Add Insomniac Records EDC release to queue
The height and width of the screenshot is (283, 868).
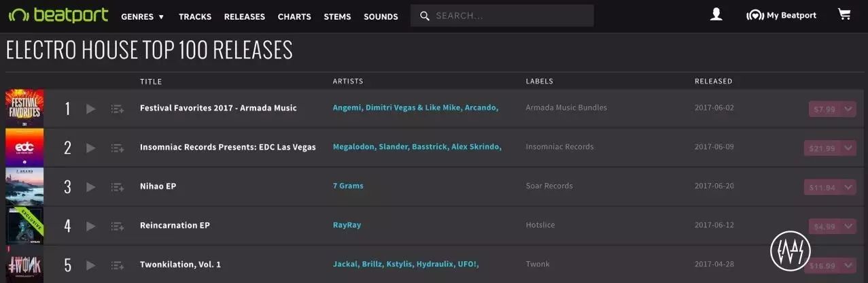point(117,148)
